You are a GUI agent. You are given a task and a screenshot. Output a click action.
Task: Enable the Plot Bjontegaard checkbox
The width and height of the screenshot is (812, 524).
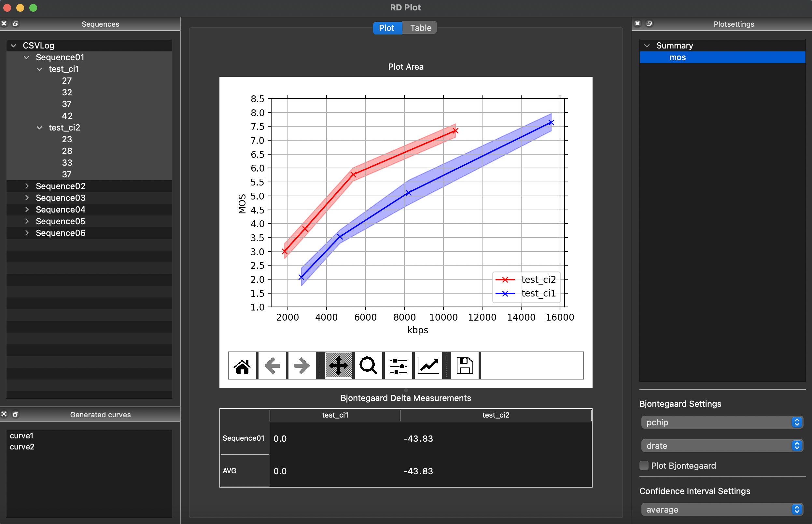pyautogui.click(x=644, y=465)
